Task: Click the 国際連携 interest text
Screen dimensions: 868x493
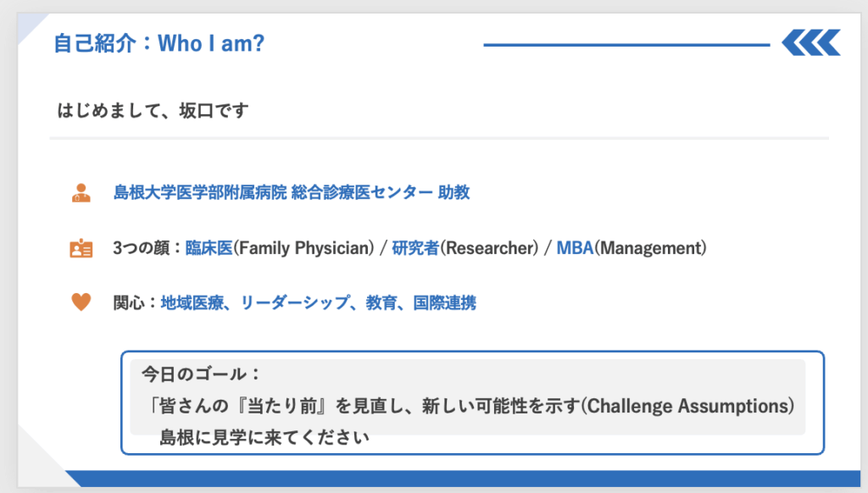Action: [x=444, y=302]
